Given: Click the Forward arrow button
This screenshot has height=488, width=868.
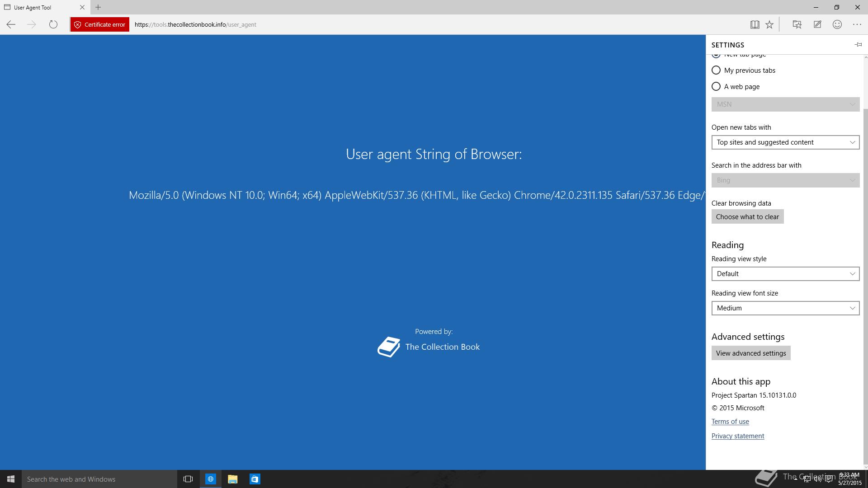Looking at the screenshot, I should pyautogui.click(x=32, y=24).
